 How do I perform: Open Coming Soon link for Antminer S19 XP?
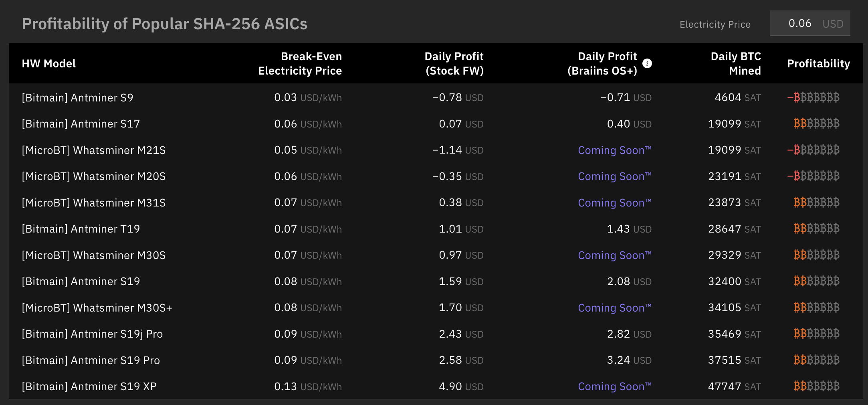[614, 387]
